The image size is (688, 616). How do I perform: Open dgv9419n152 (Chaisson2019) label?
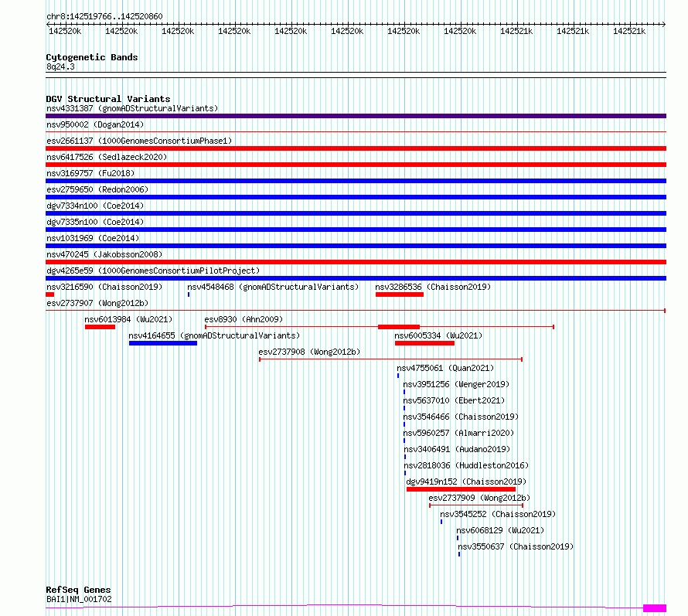[x=466, y=482]
